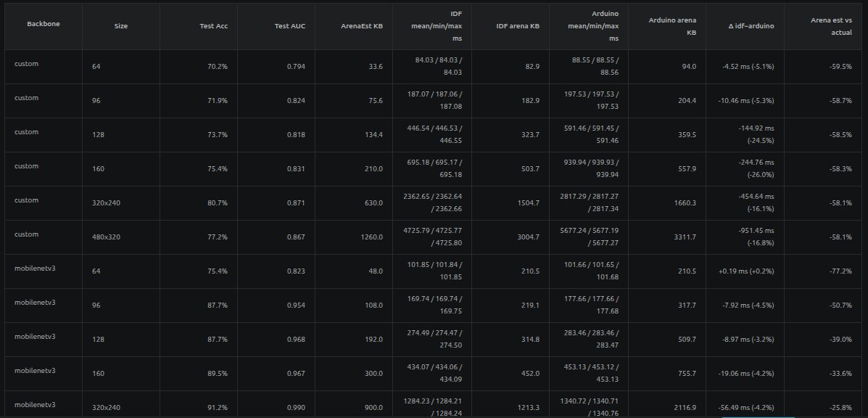Select the Arduino arena KB header

672,26
